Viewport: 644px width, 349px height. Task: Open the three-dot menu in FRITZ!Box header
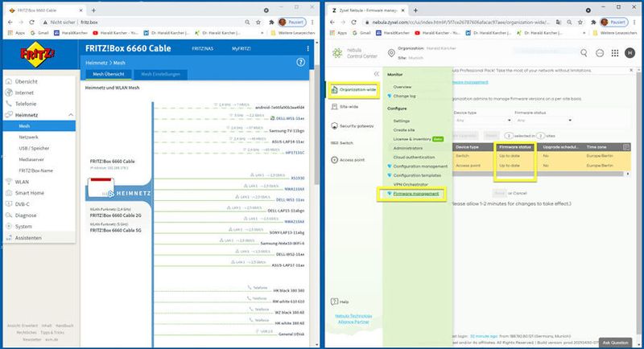[308, 48]
